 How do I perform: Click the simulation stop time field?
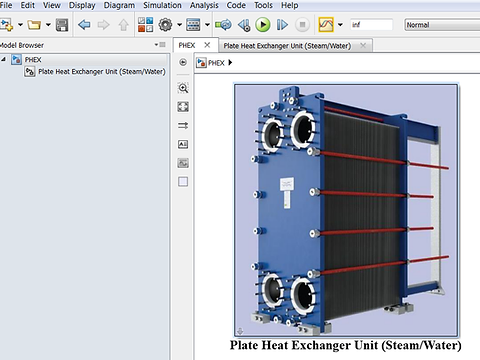(371, 25)
